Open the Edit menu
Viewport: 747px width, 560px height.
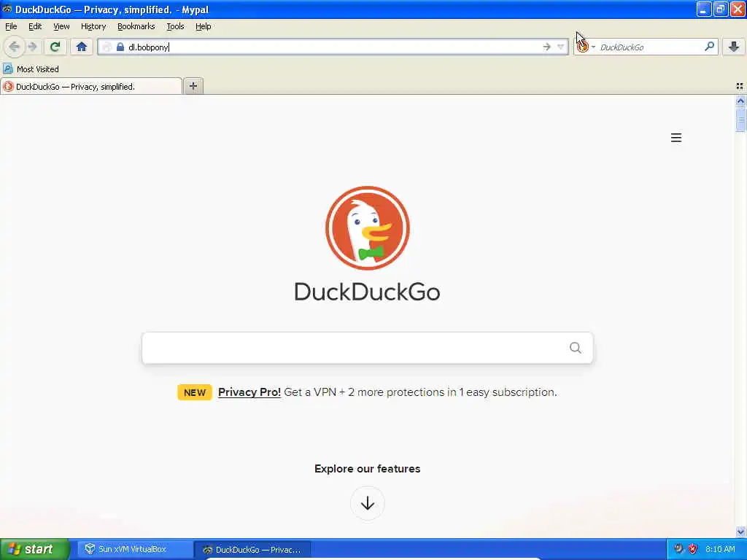(35, 26)
